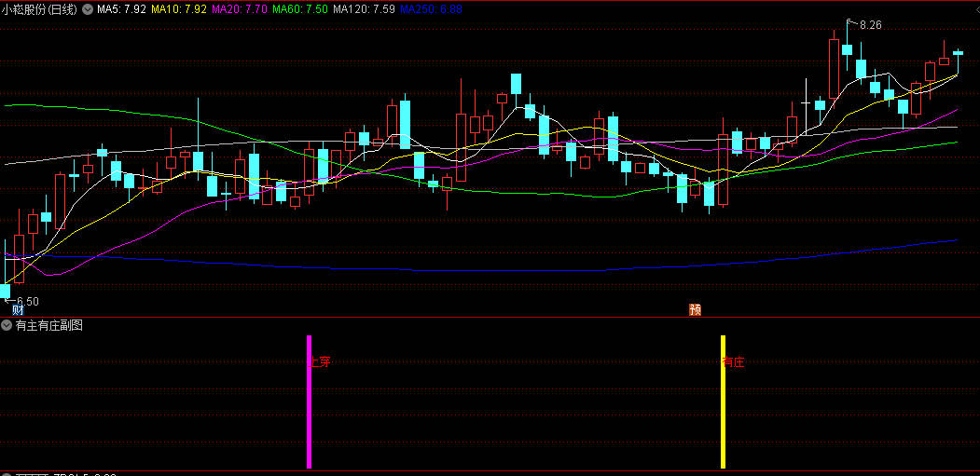Select the 小崧股份(日线) stock title
This screenshot has height=476, width=980.
pos(40,9)
